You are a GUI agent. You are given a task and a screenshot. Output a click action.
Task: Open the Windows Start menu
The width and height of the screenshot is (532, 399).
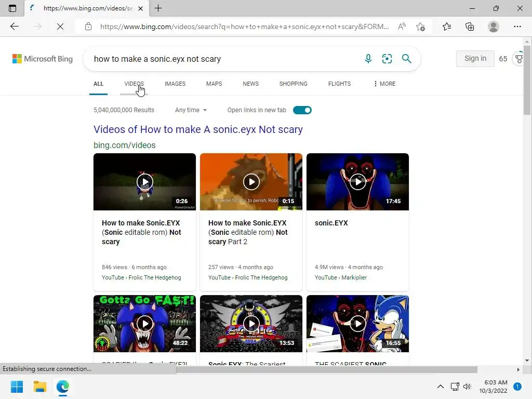(17, 387)
